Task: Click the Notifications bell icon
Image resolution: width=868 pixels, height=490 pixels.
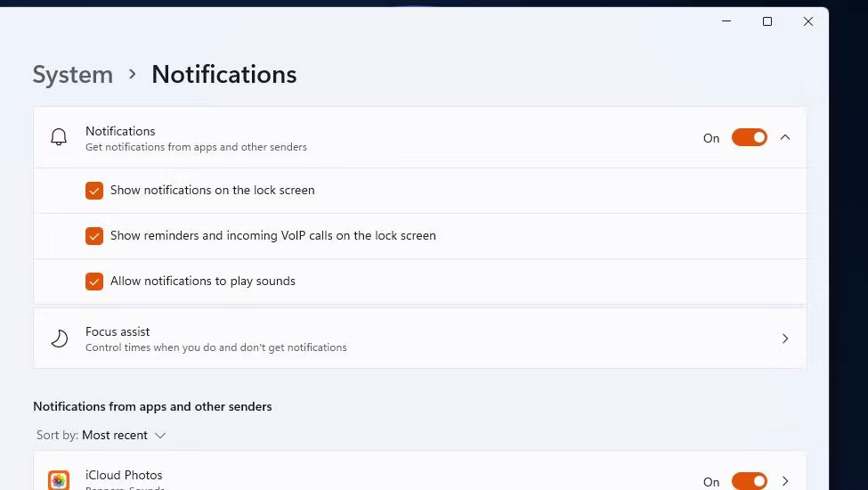Action: click(x=59, y=137)
